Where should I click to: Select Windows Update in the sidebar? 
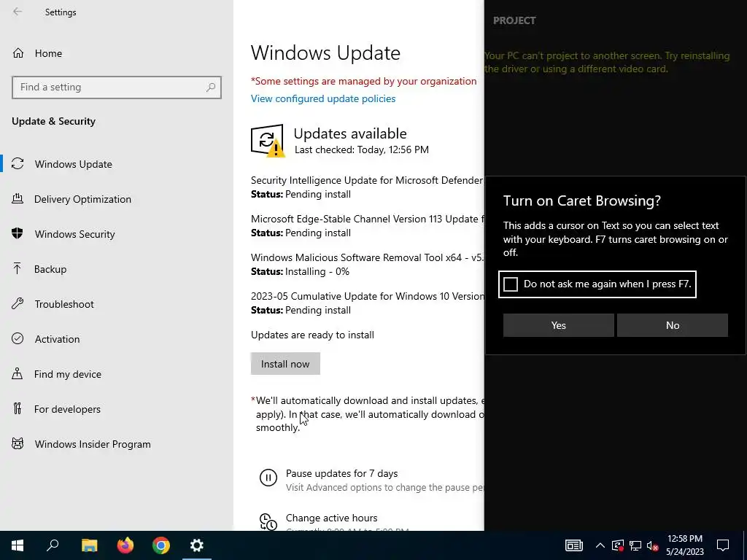point(117,164)
